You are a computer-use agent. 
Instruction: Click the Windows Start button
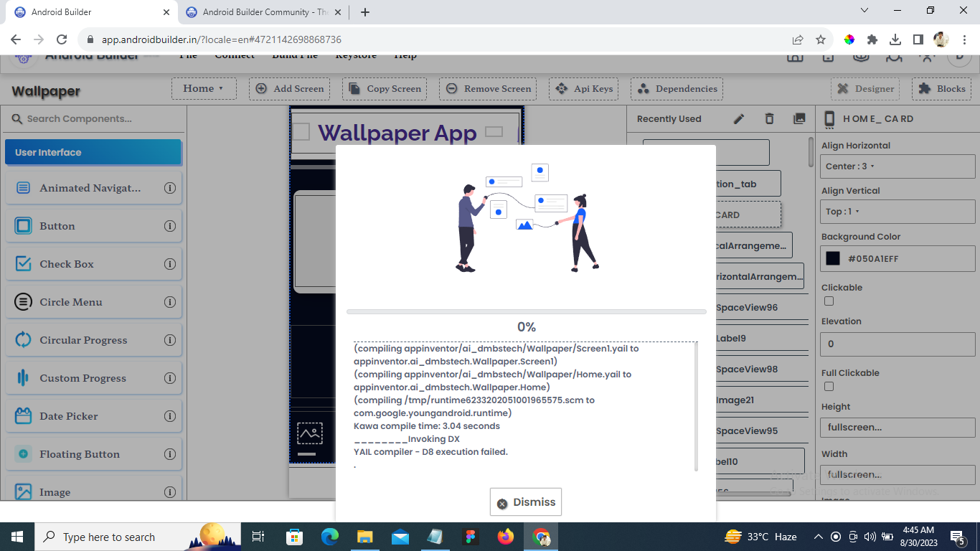point(17,537)
